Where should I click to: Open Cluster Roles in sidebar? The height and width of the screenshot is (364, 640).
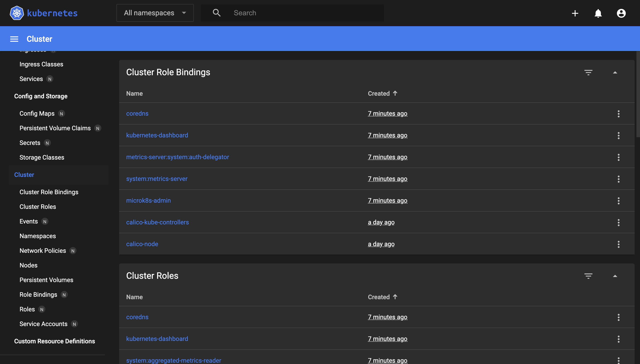click(x=38, y=207)
